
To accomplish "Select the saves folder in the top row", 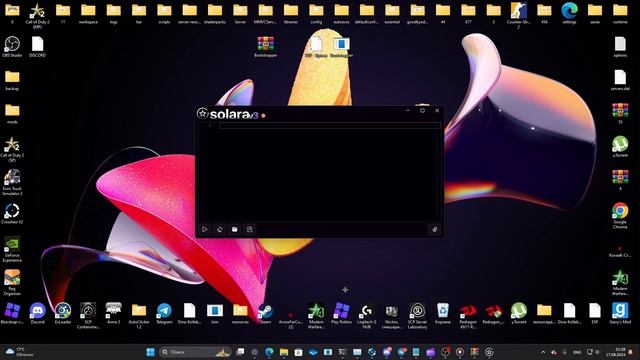I will point(595,13).
